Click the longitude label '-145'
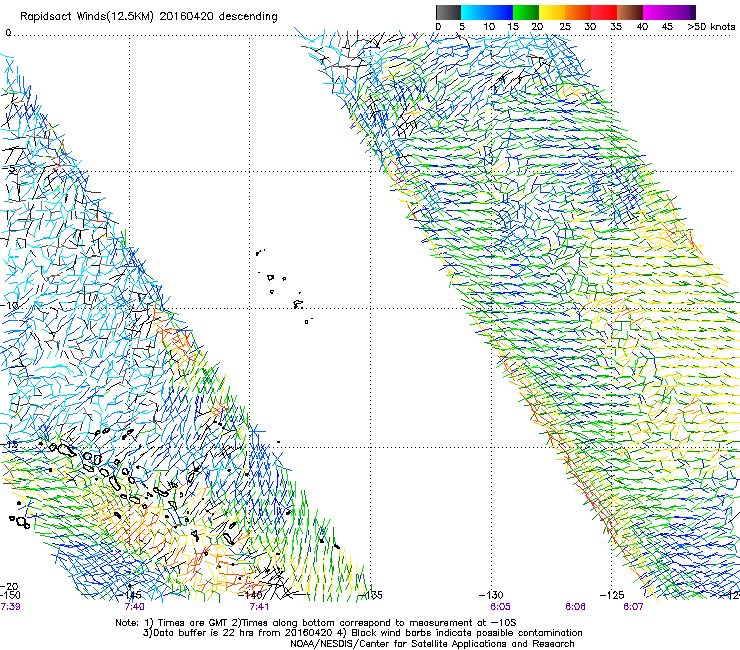 pos(130,595)
